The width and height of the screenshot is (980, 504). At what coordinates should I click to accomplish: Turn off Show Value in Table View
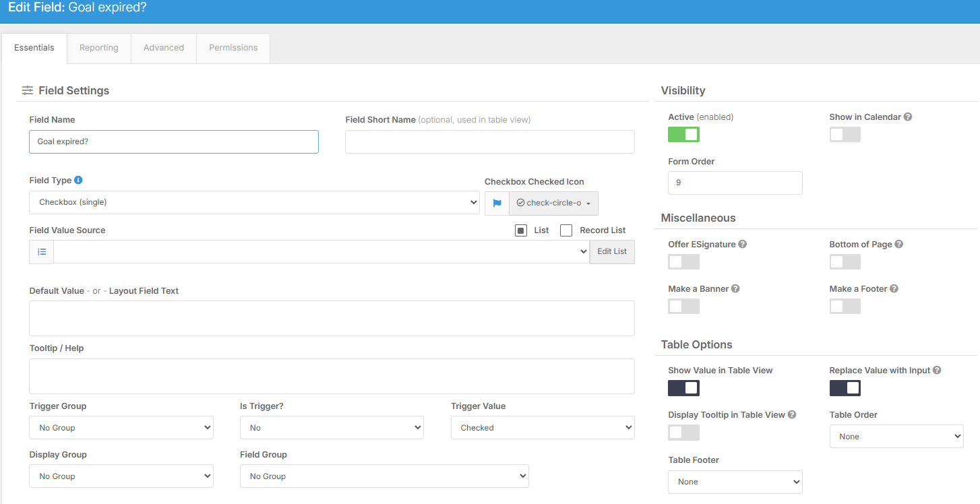pyautogui.click(x=683, y=387)
